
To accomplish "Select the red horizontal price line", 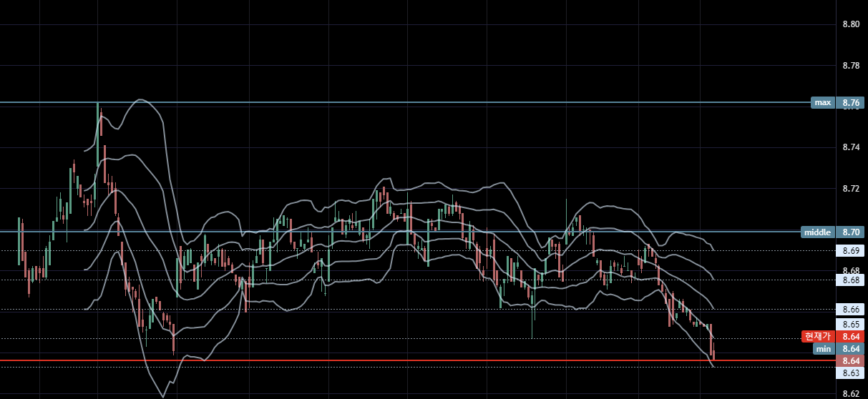I will 417,360.
